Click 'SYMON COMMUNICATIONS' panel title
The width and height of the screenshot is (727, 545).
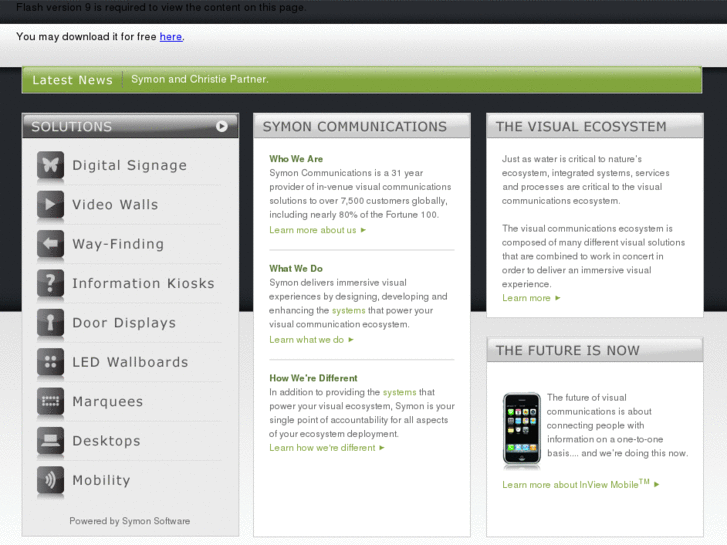355,126
